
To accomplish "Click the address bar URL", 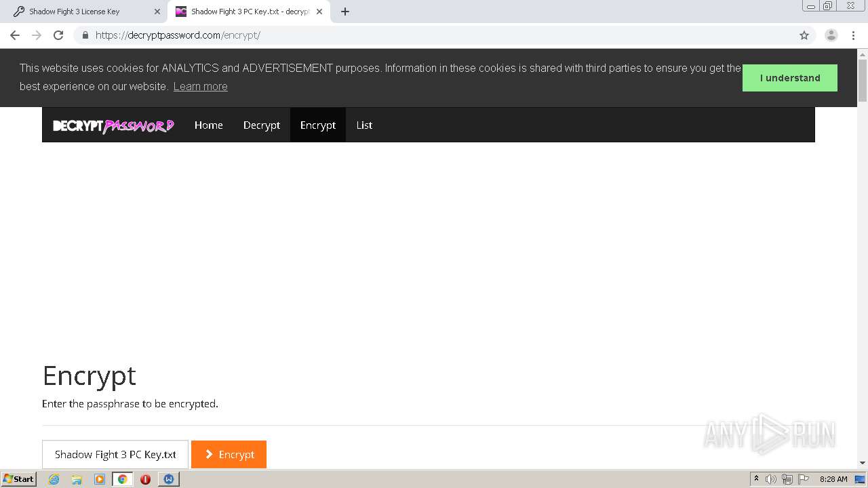I will (x=178, y=35).
